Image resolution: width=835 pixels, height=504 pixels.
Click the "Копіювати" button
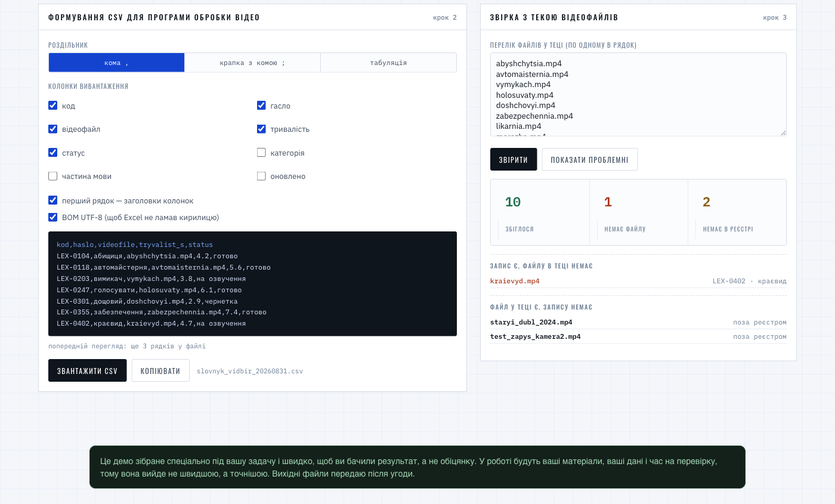pyautogui.click(x=160, y=370)
